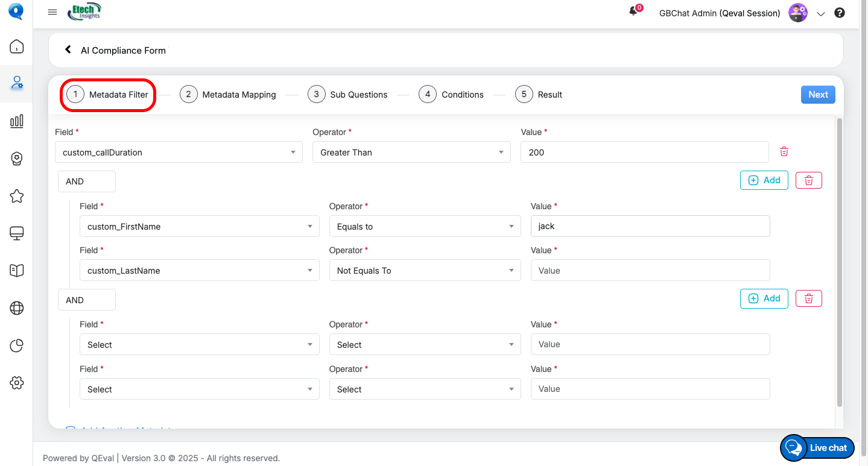Open the notifications bell icon
This screenshot has width=868, height=466.
633,11
